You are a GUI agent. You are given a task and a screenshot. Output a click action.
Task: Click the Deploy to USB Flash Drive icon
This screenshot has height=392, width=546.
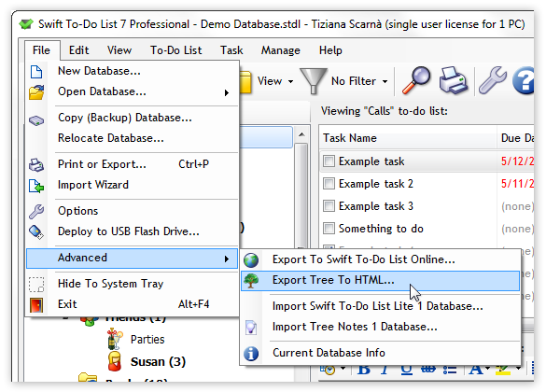pyautogui.click(x=36, y=232)
